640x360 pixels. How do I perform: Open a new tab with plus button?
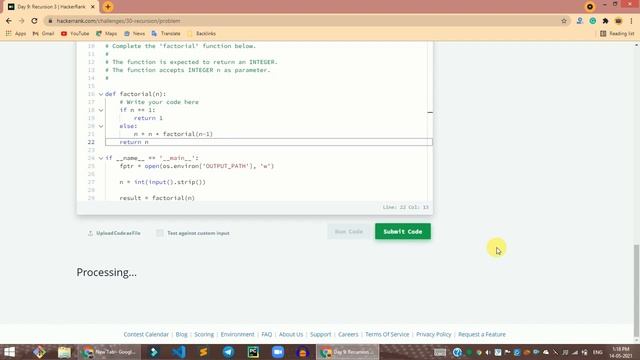pyautogui.click(x=108, y=7)
